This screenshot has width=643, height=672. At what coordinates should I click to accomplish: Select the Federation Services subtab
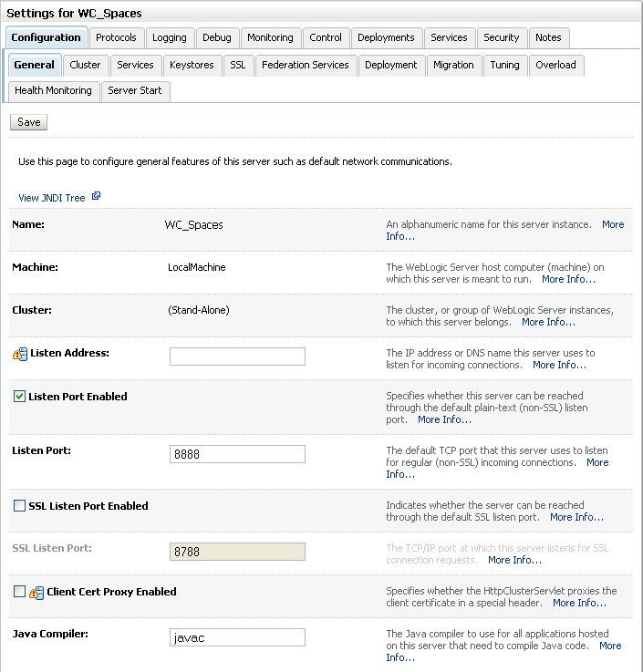pos(305,65)
